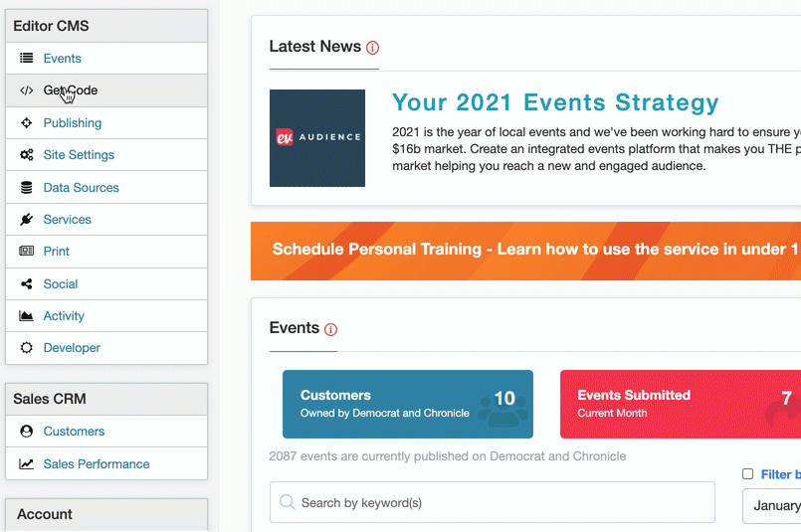Click the Get Code brackets icon

pos(27,90)
